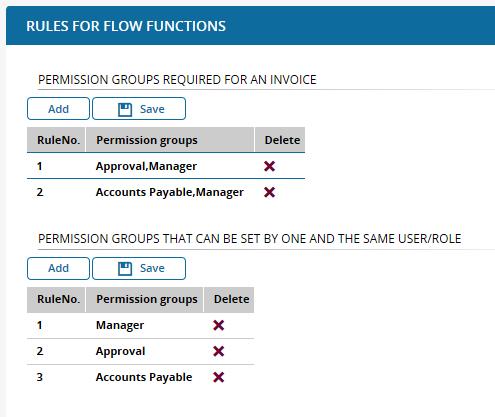This screenshot has width=495, height=417.
Task: Delete the Manager same-user rule
Action: (x=218, y=325)
